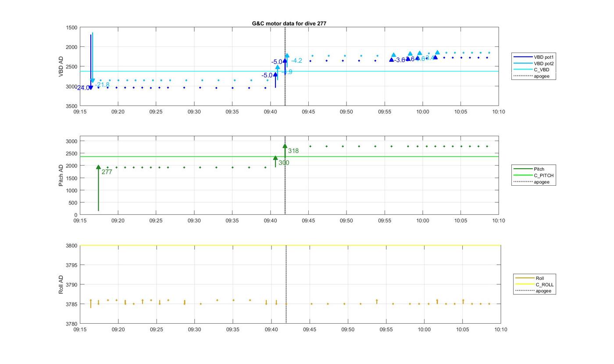Viewport: 614px width, 364px height.
Task: Click the '3780' tick on the Roll axis
Action: 71,324
